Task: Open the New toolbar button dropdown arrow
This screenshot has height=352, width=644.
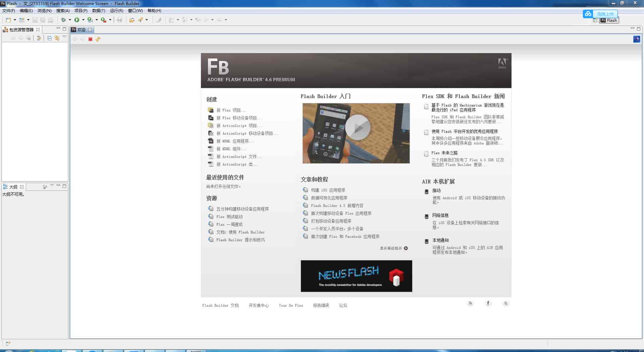Action: tap(15, 19)
